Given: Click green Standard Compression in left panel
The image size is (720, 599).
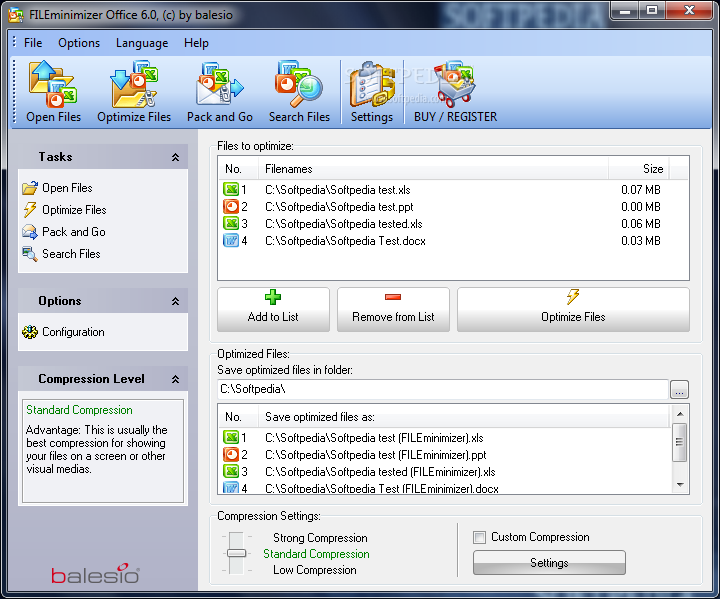Looking at the screenshot, I should pyautogui.click(x=79, y=410).
